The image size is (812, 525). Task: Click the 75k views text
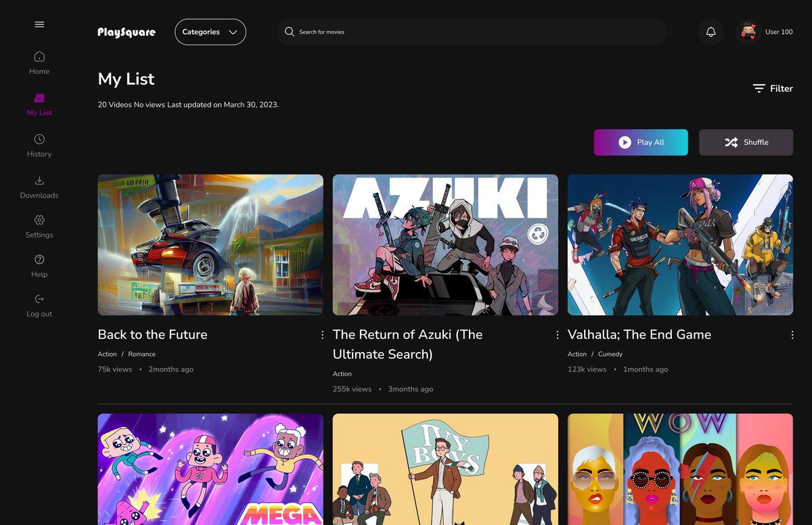coord(115,369)
